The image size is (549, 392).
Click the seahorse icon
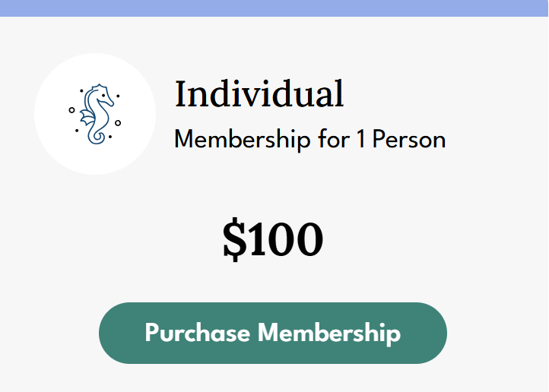click(95, 114)
